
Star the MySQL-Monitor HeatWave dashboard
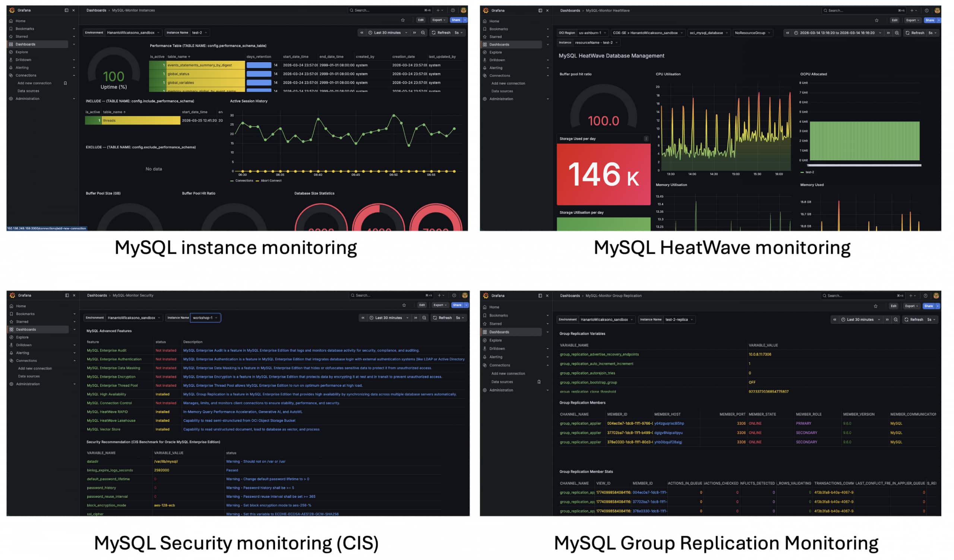876,20
